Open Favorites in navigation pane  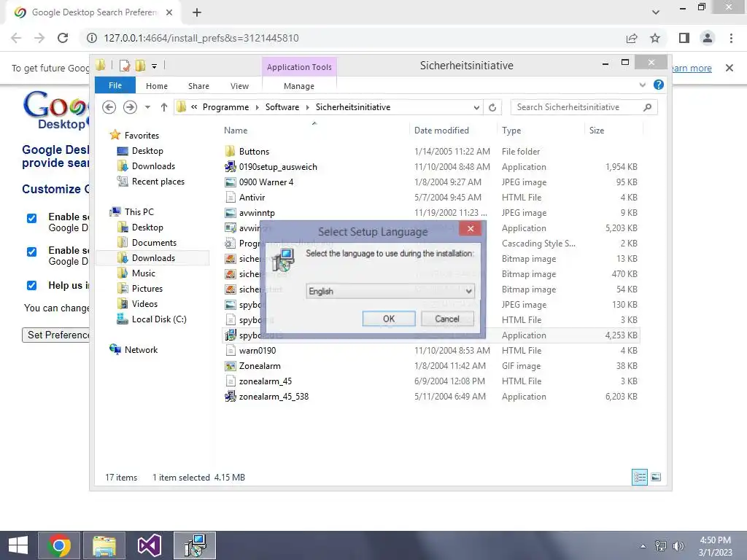coord(142,135)
